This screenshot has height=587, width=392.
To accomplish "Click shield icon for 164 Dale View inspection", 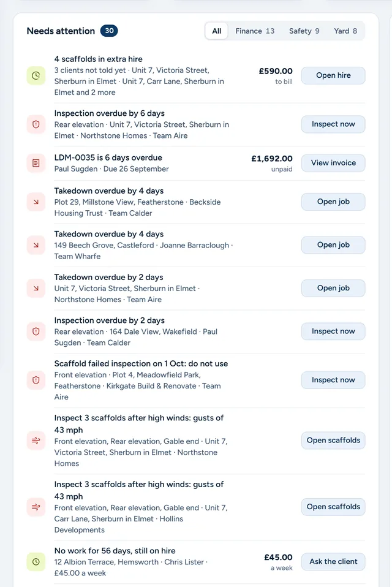I will [36, 331].
